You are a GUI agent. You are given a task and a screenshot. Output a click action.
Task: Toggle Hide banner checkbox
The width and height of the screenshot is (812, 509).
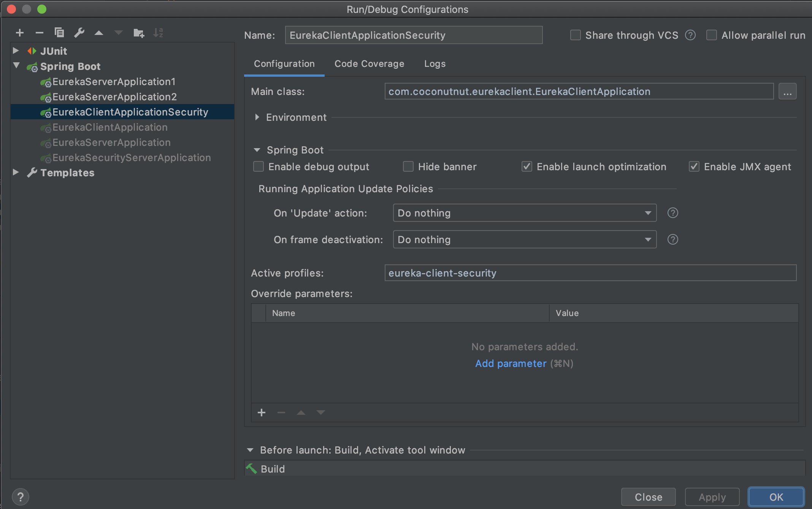coord(408,167)
